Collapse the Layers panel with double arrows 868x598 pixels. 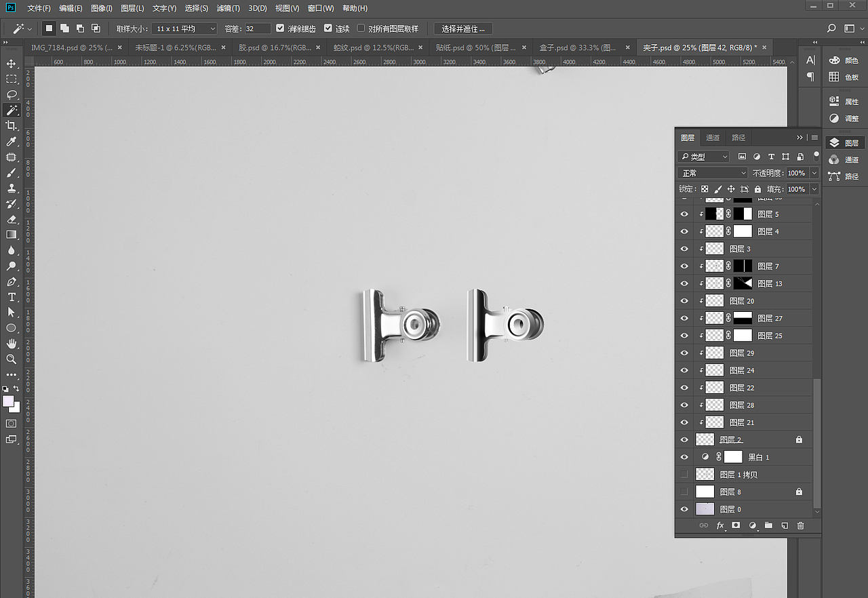point(800,138)
